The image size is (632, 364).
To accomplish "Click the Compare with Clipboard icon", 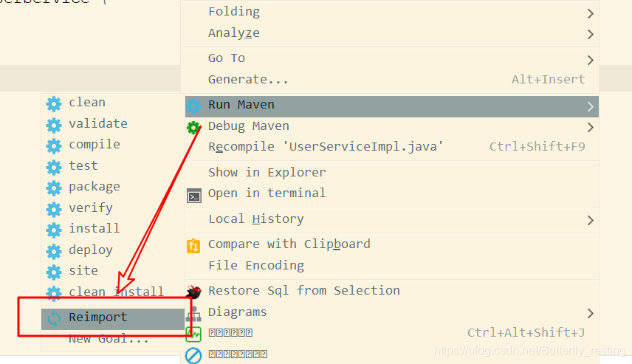I will [193, 246].
